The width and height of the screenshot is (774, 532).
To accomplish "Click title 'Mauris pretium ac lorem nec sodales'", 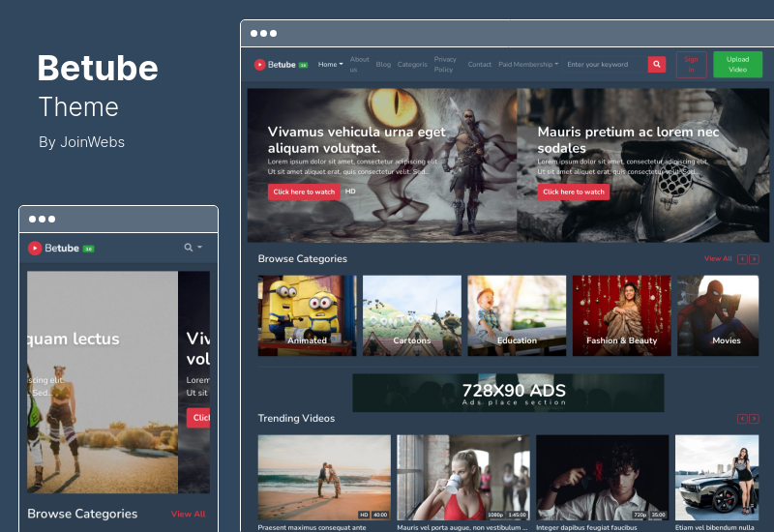I will (628, 140).
